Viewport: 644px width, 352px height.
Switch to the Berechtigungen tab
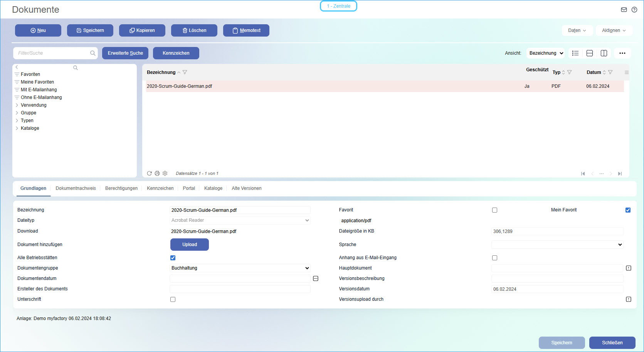121,188
